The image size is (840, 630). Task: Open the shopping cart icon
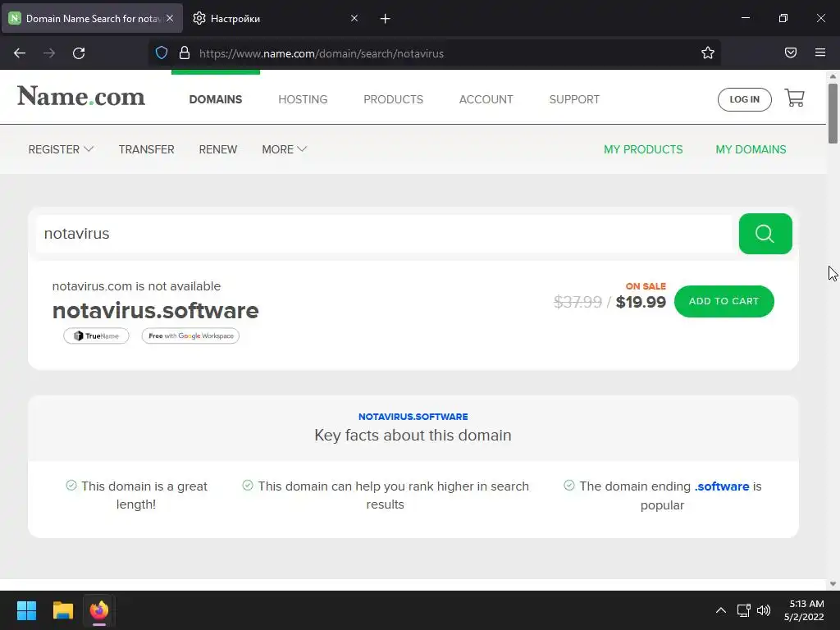pyautogui.click(x=794, y=98)
